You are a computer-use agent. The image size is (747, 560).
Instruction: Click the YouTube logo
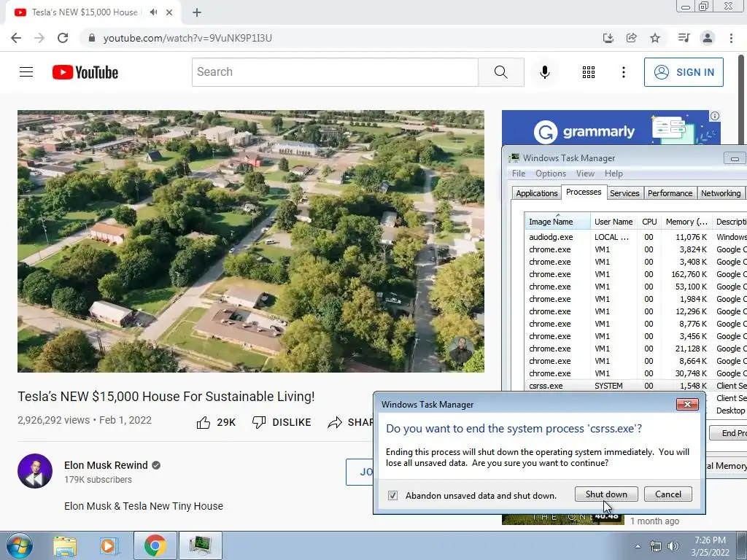[85, 72]
